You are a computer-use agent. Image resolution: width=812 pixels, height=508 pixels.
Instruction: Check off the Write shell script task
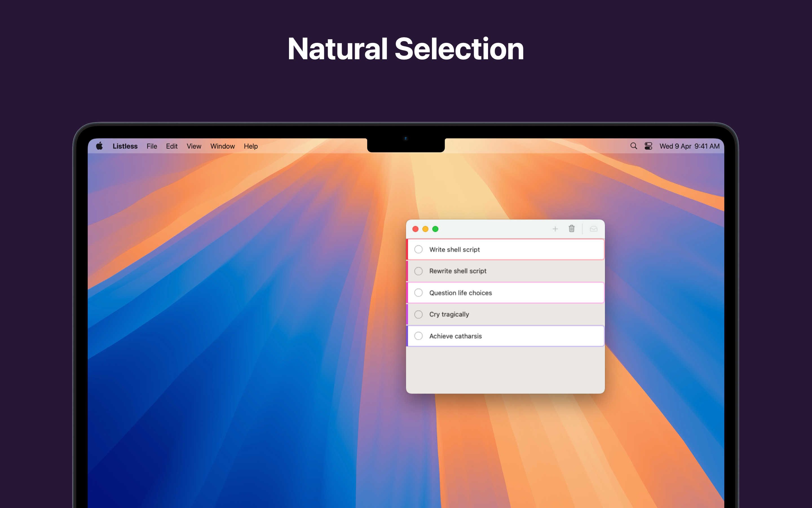pyautogui.click(x=418, y=249)
